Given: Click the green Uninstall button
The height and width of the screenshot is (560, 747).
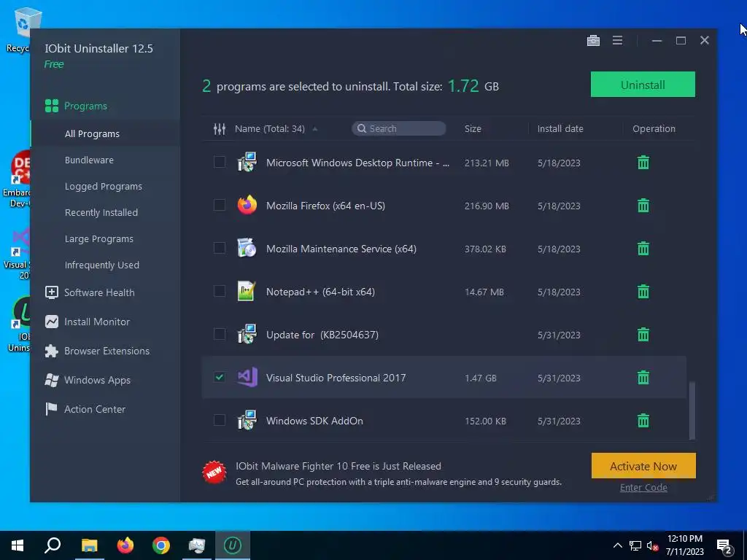Looking at the screenshot, I should (x=643, y=85).
